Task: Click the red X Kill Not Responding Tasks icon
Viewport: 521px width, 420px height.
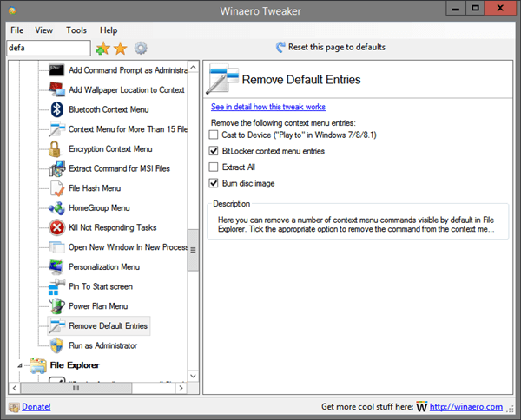Action: 56,227
